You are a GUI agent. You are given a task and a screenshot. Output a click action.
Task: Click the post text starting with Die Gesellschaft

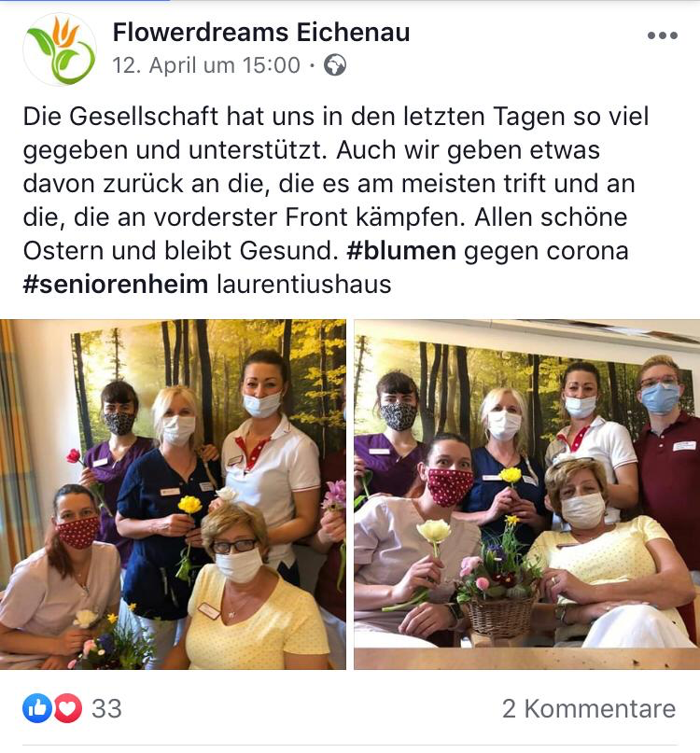[336, 201]
